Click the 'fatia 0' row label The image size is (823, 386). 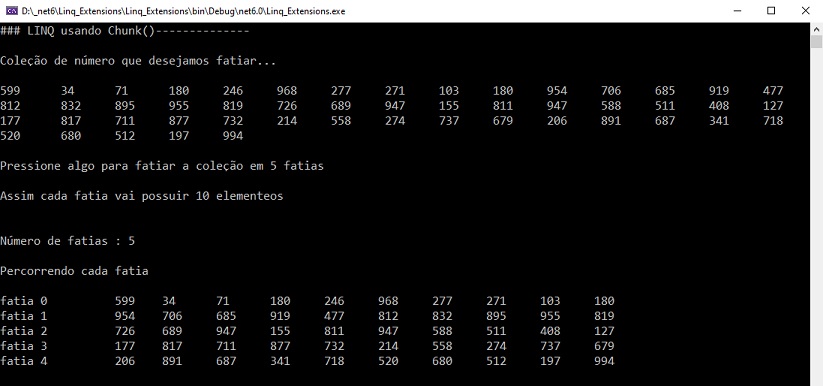pos(24,301)
